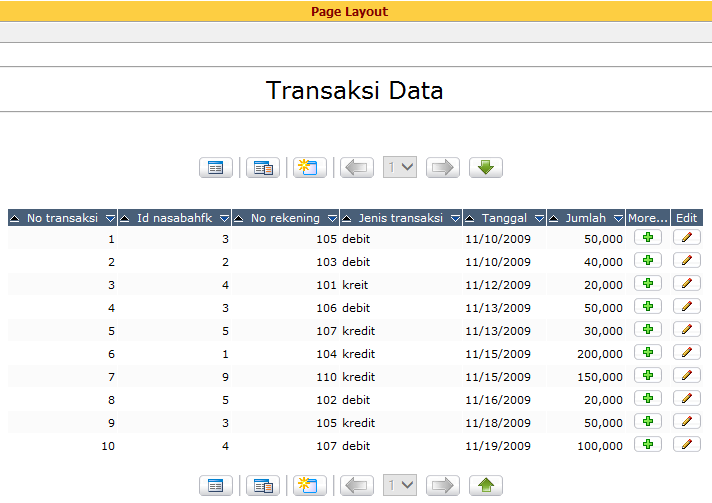Show more details for transaction 2
Screen dimensions: 712x503
pos(648,261)
